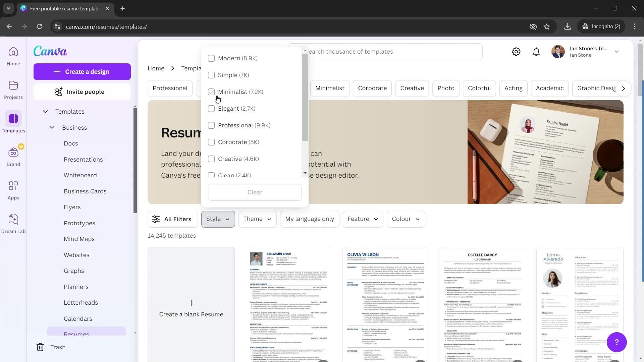This screenshot has height=362, width=644.
Task: Click the Create a design button
Action: pyautogui.click(x=82, y=72)
